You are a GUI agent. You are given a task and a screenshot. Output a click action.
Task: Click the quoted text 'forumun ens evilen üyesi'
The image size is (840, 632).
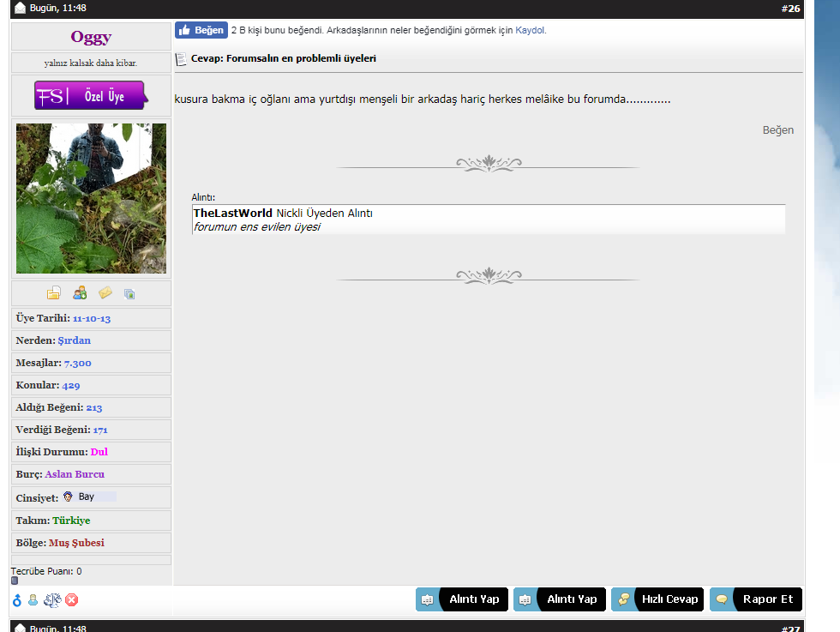256,226
